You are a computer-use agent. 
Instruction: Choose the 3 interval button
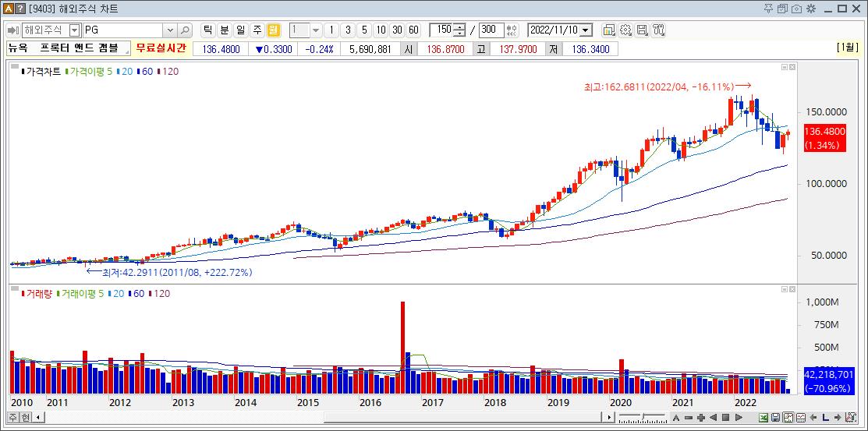click(348, 30)
